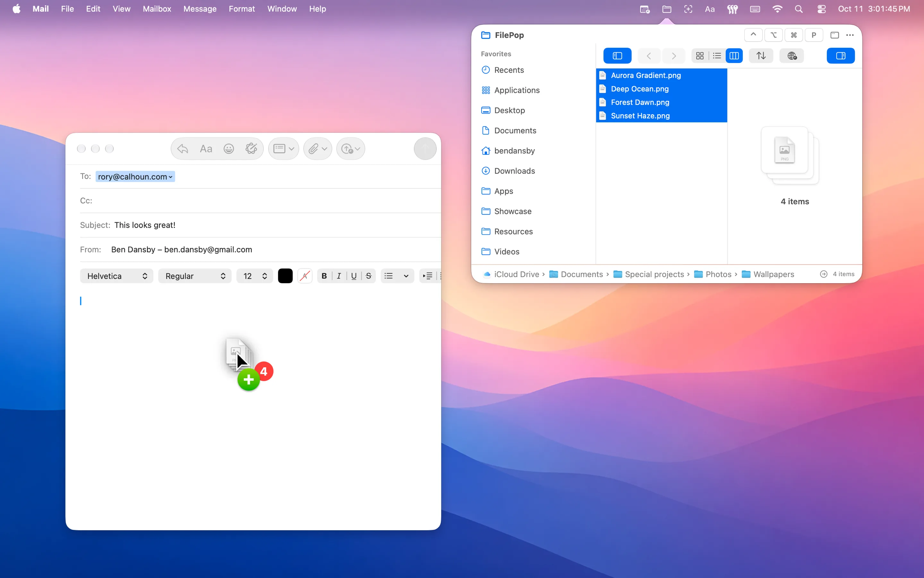The width and height of the screenshot is (924, 578).
Task: Click FilePop forward navigation arrow
Action: coord(673,56)
